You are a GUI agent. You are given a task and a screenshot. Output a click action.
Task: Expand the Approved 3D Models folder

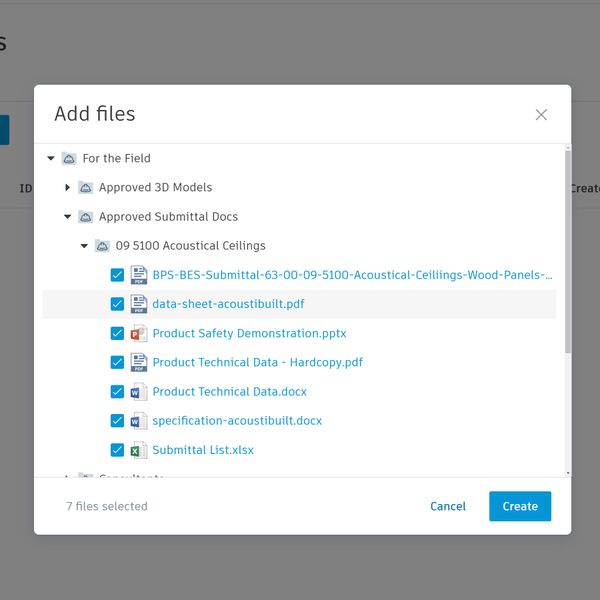pos(68,187)
